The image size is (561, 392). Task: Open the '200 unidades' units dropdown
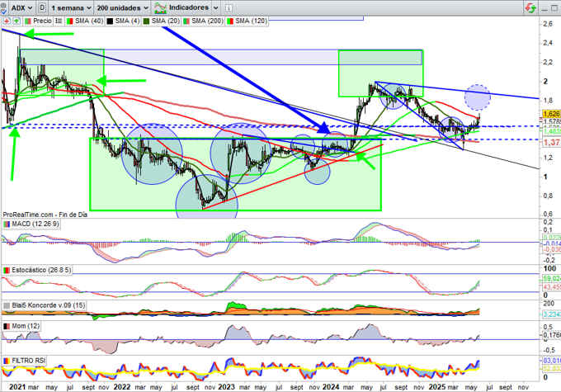click(122, 7)
